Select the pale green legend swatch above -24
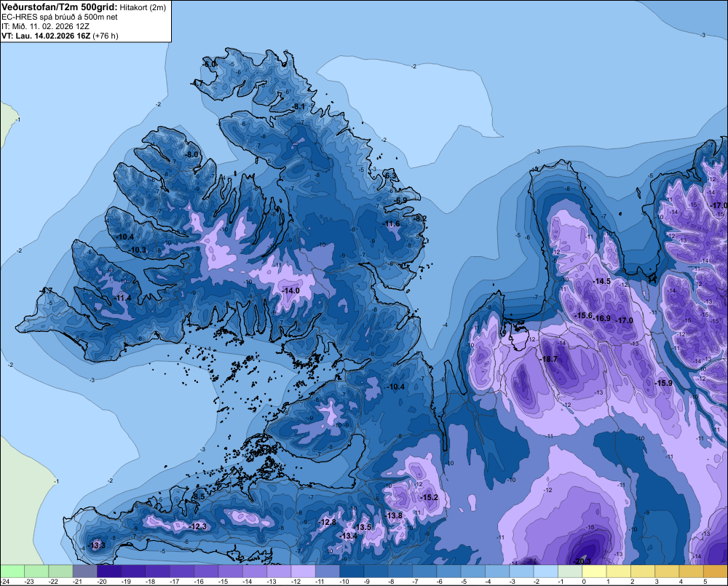The image size is (728, 586). tap(12, 571)
